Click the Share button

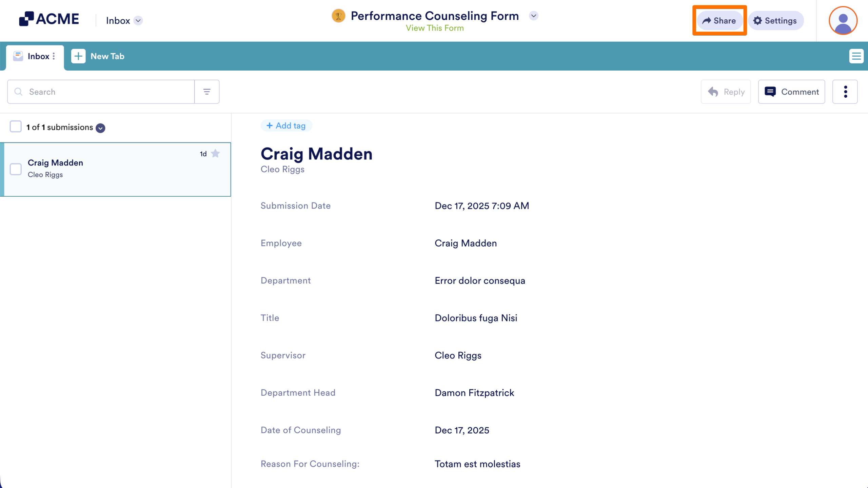point(719,21)
